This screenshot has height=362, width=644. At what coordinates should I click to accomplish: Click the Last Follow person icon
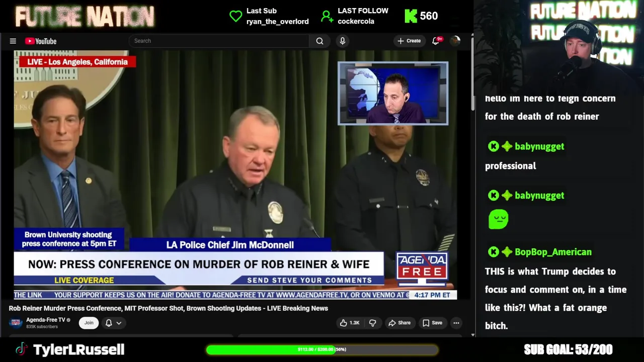327,16
